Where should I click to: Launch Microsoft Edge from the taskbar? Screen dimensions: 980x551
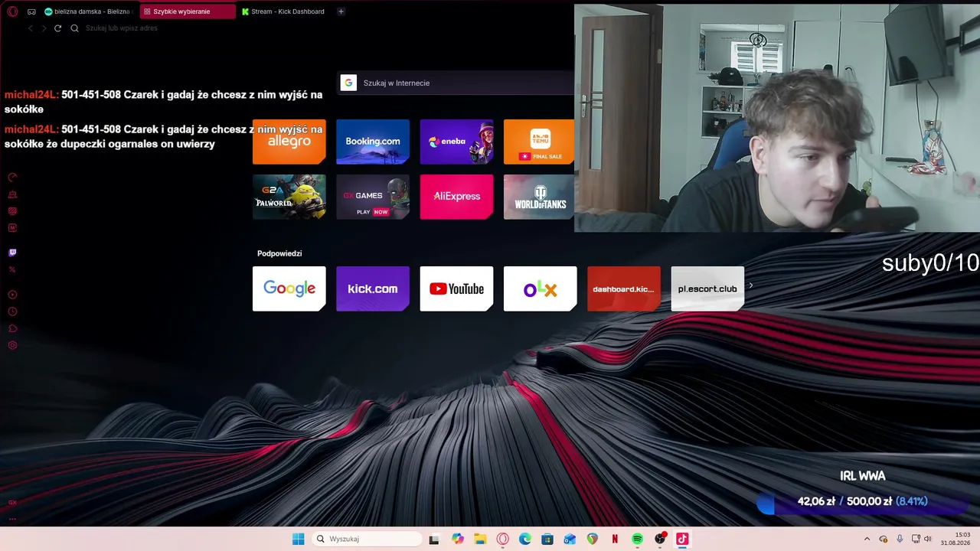[x=525, y=539]
